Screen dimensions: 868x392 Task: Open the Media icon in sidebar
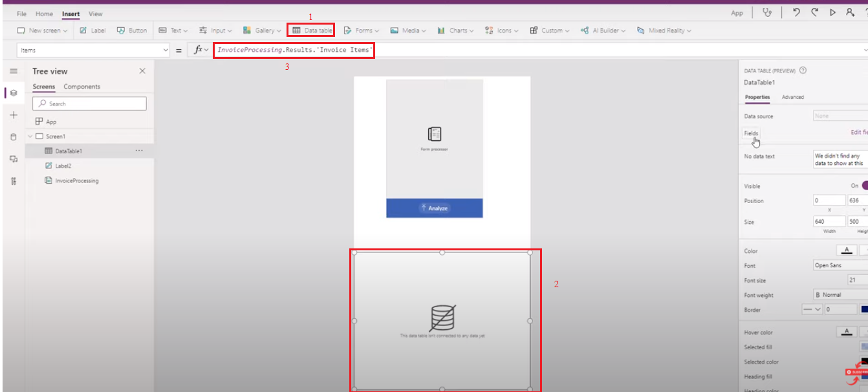click(14, 158)
